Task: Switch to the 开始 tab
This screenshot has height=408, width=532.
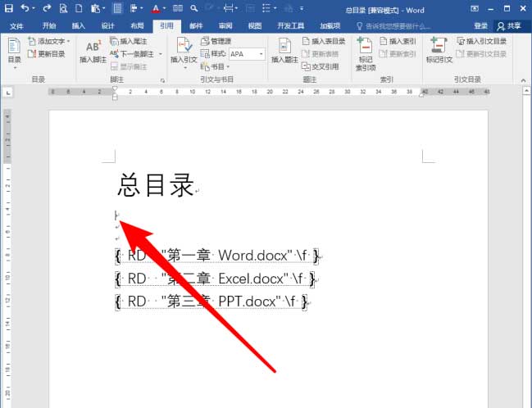Action: (x=49, y=25)
